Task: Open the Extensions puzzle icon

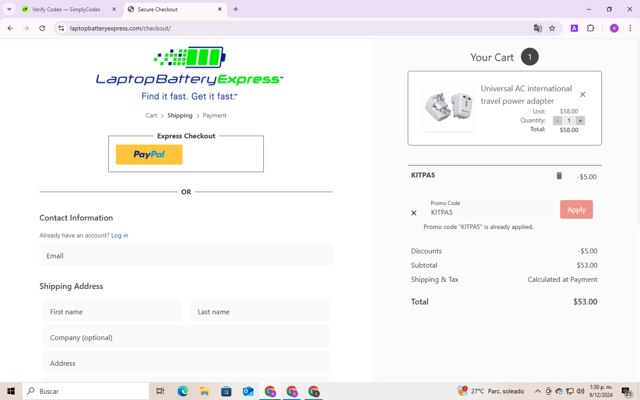Action: click(x=590, y=28)
